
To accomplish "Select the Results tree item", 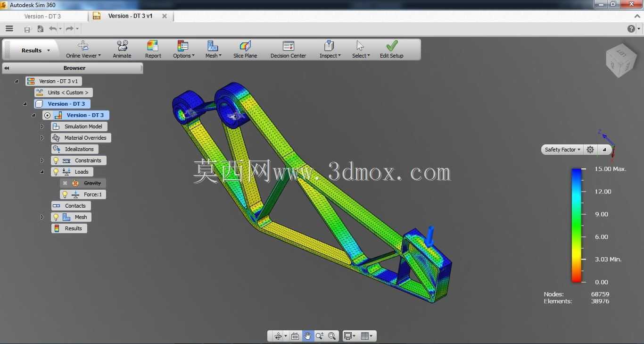I will pyautogui.click(x=69, y=228).
